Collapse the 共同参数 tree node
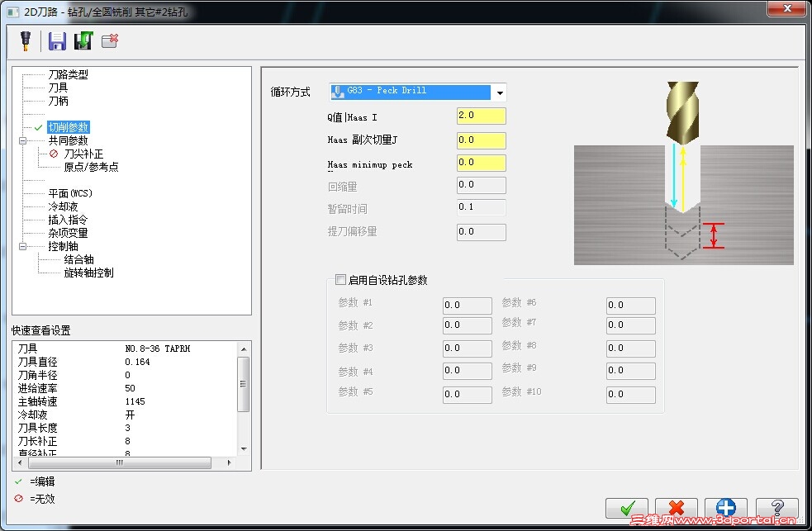 point(23,140)
